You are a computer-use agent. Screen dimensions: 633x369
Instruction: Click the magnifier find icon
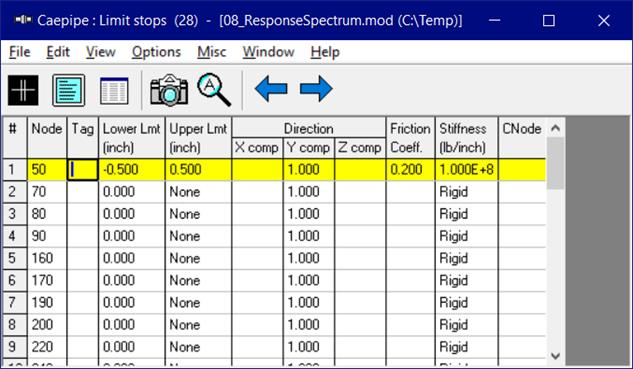[x=214, y=90]
